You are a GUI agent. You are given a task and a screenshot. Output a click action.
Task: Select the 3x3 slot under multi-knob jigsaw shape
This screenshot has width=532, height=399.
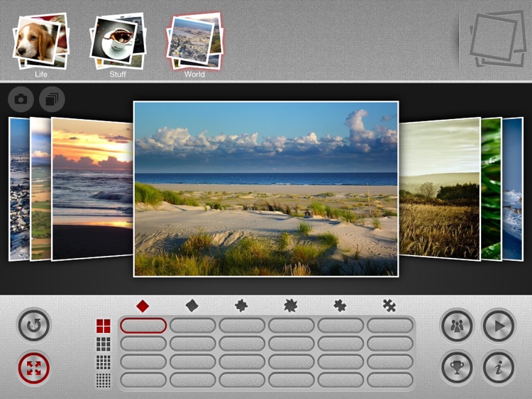tap(390, 344)
